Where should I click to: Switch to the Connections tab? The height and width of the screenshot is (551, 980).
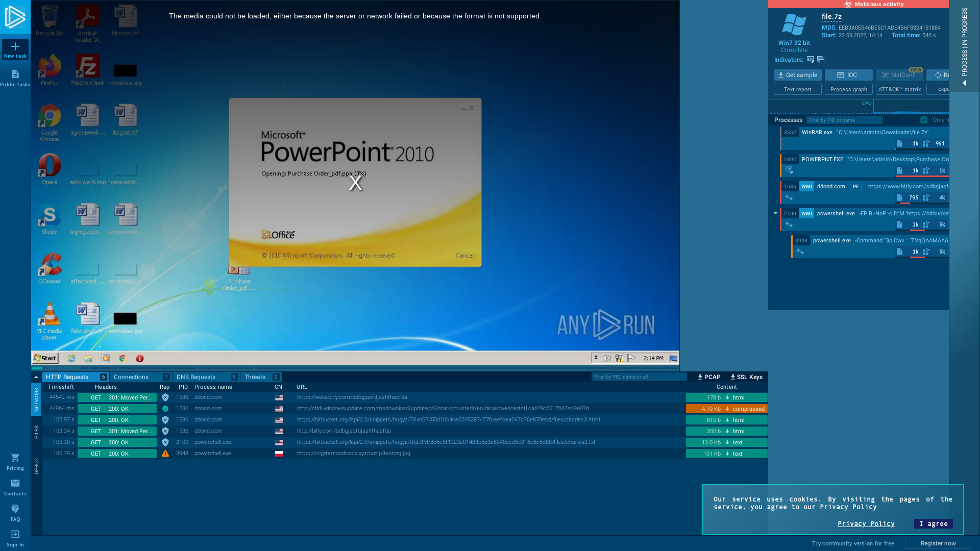(x=141, y=377)
